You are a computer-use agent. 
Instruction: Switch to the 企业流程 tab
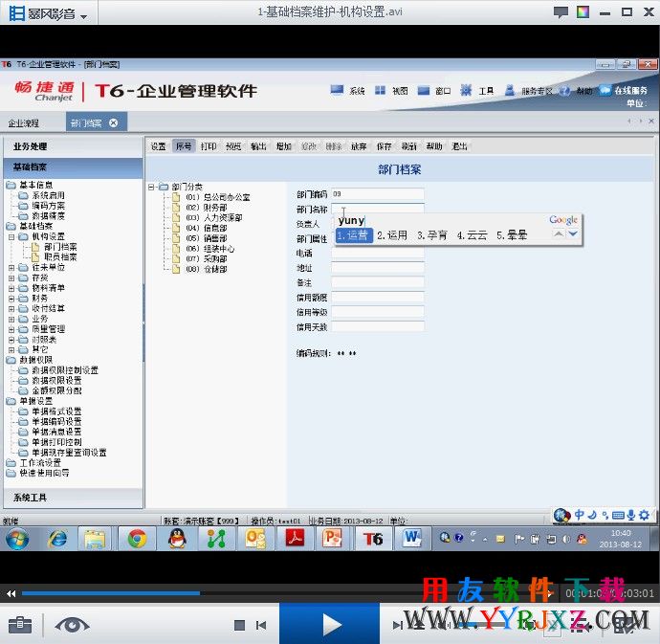(x=24, y=123)
